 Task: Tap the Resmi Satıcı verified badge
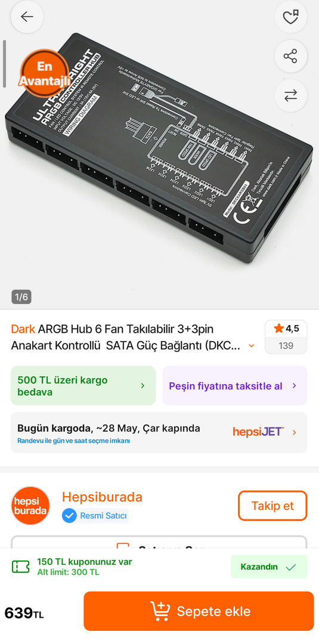(95, 516)
